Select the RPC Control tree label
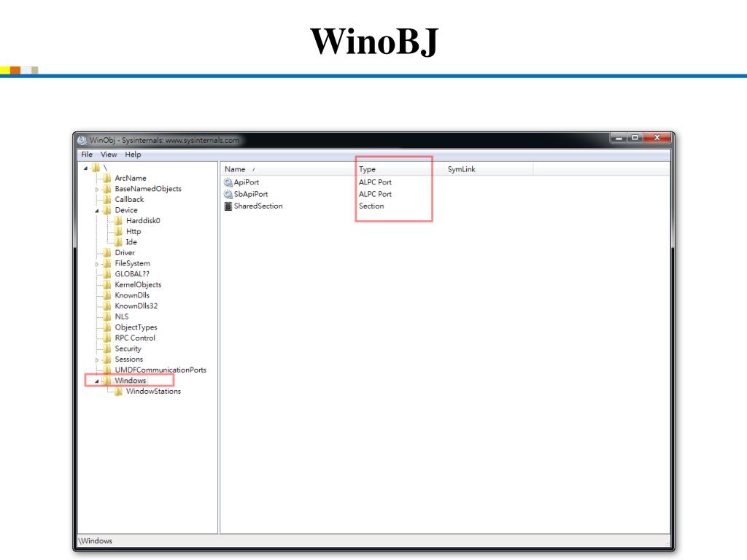 coord(135,338)
